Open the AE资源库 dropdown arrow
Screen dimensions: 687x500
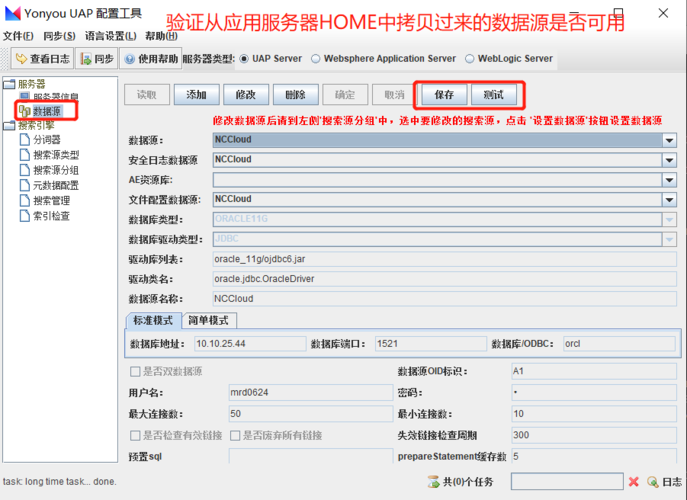point(669,180)
